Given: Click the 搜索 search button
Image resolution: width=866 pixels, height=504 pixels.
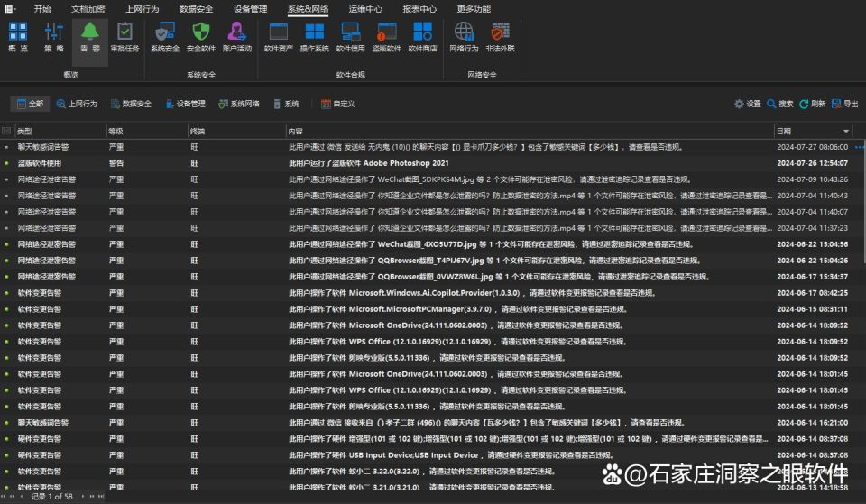Looking at the screenshot, I should pyautogui.click(x=779, y=104).
